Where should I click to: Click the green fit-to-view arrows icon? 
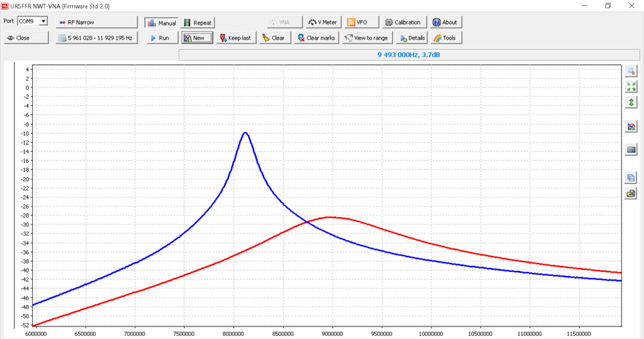click(x=631, y=87)
